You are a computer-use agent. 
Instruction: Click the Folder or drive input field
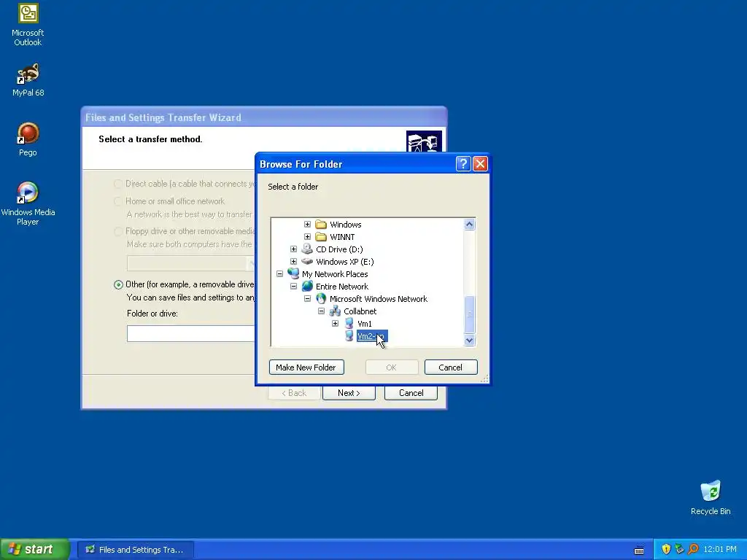click(x=191, y=334)
